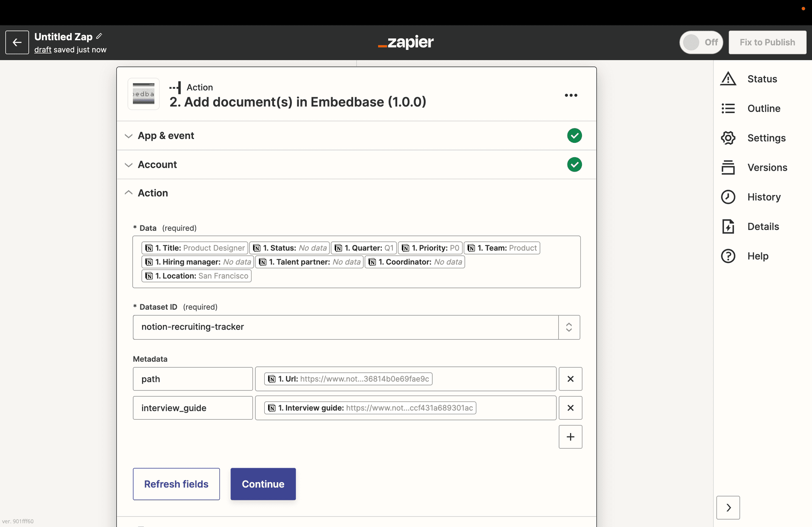
Task: Open Details file-bolt icon
Action: pyautogui.click(x=728, y=227)
